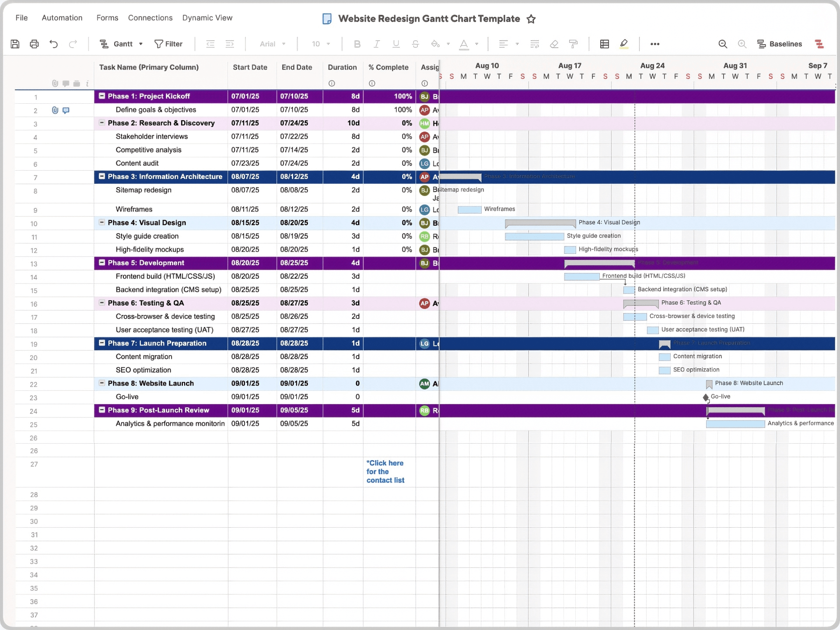
Task: Select the highlighter formatting tool
Action: [624, 44]
